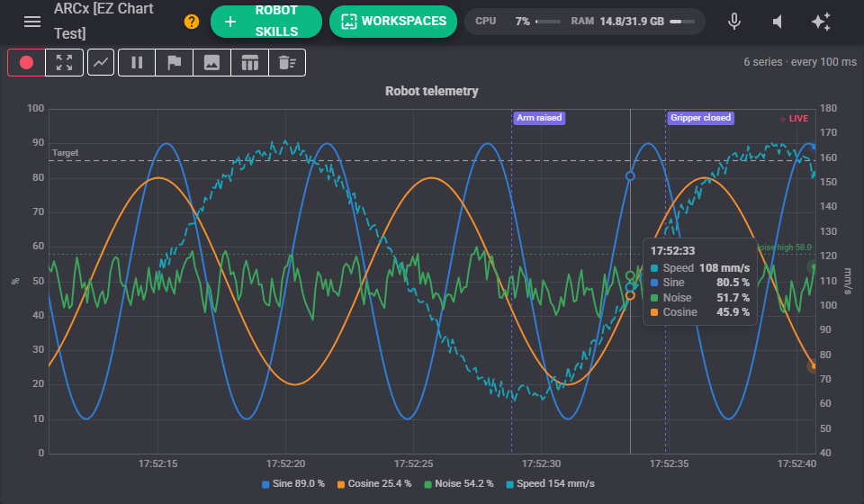Viewport: 864px width, 504px height.
Task: Click the 17:52:30 time axis label
Action: 541,463
